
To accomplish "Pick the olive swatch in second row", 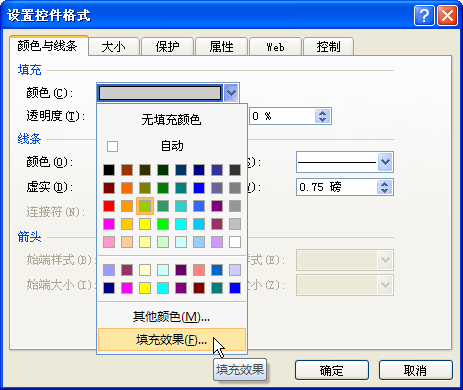I will [145, 188].
